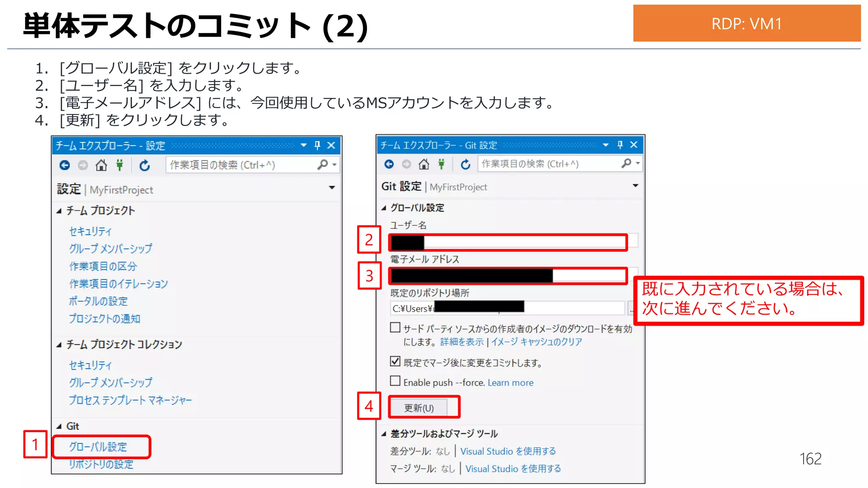Click the pin icon on the Git 設定 panel title bar
868x488 pixels.
click(620, 145)
